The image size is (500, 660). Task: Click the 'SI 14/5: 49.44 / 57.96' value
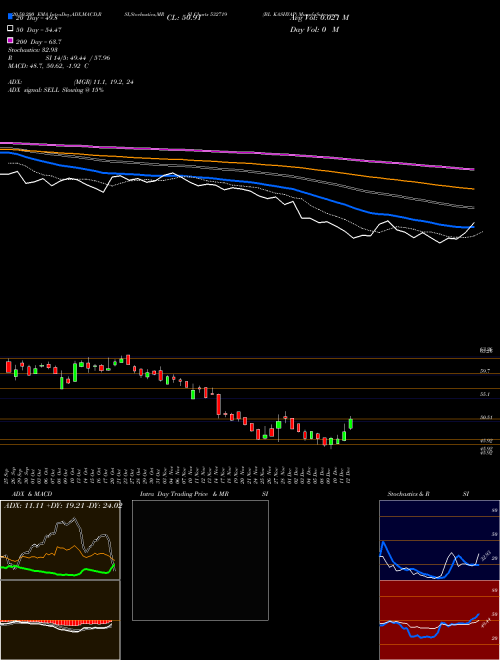78,58
